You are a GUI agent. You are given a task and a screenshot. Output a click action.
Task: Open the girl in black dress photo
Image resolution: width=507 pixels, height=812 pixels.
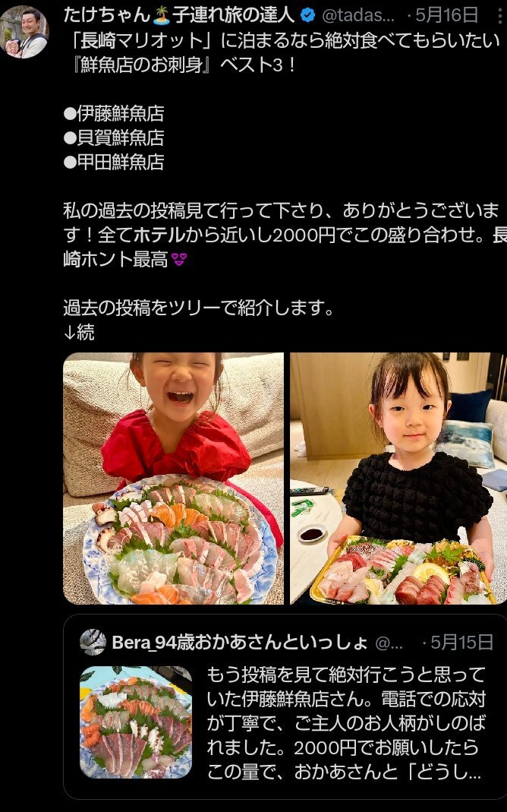[x=397, y=479]
